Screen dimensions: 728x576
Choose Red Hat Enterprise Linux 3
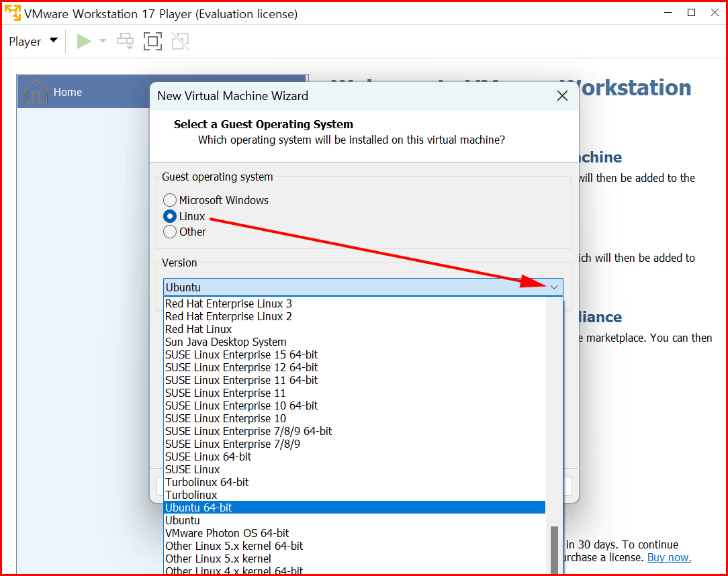coord(355,303)
